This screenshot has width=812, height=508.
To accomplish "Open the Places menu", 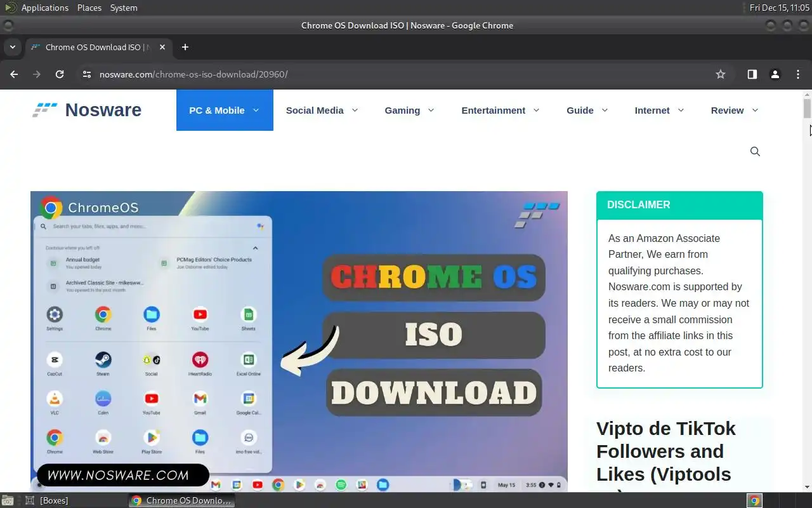I will (89, 8).
